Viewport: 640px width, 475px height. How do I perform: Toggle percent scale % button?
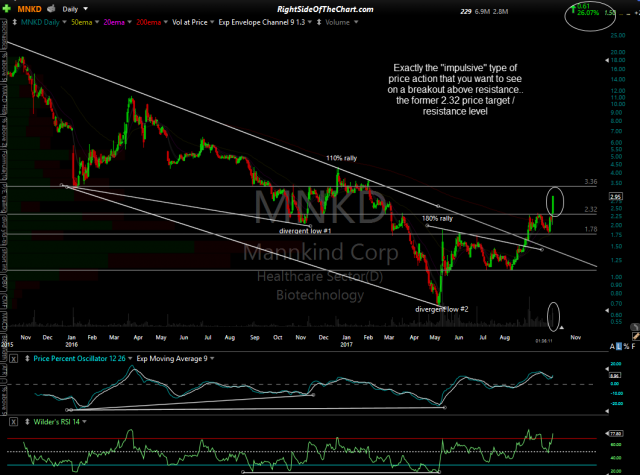626,347
